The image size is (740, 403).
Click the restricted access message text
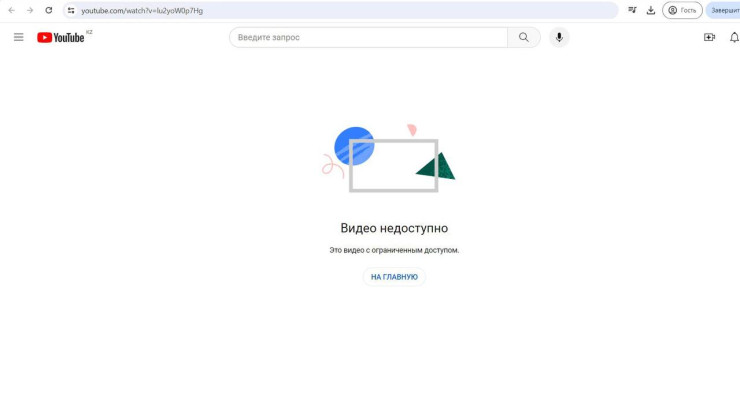click(x=394, y=250)
